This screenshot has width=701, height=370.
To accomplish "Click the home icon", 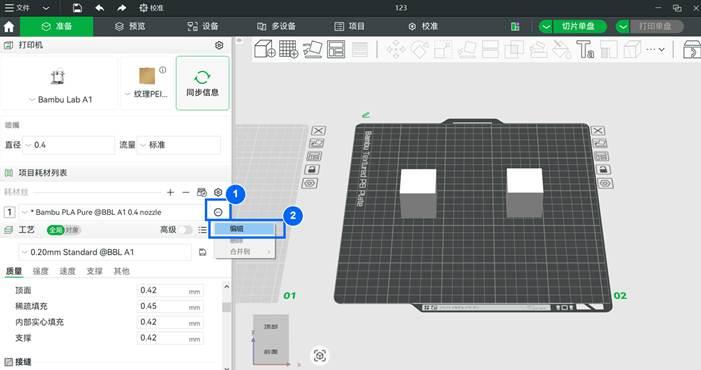I will 9,27.
